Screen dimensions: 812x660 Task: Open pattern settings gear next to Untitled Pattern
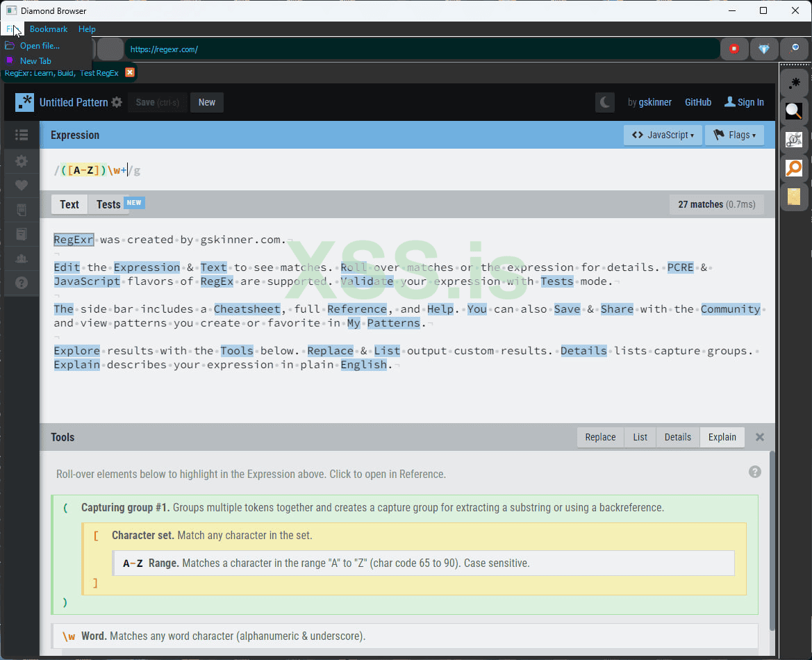click(x=117, y=103)
